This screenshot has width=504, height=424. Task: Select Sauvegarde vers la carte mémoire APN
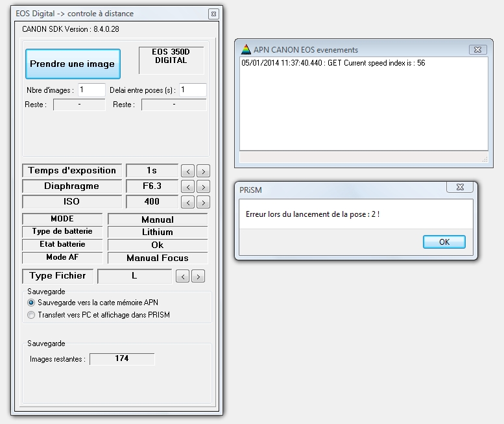31,303
